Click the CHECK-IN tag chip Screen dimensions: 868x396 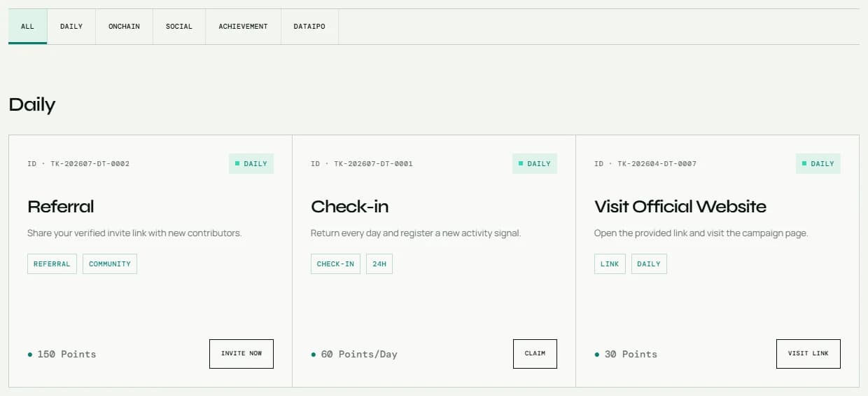click(x=335, y=264)
